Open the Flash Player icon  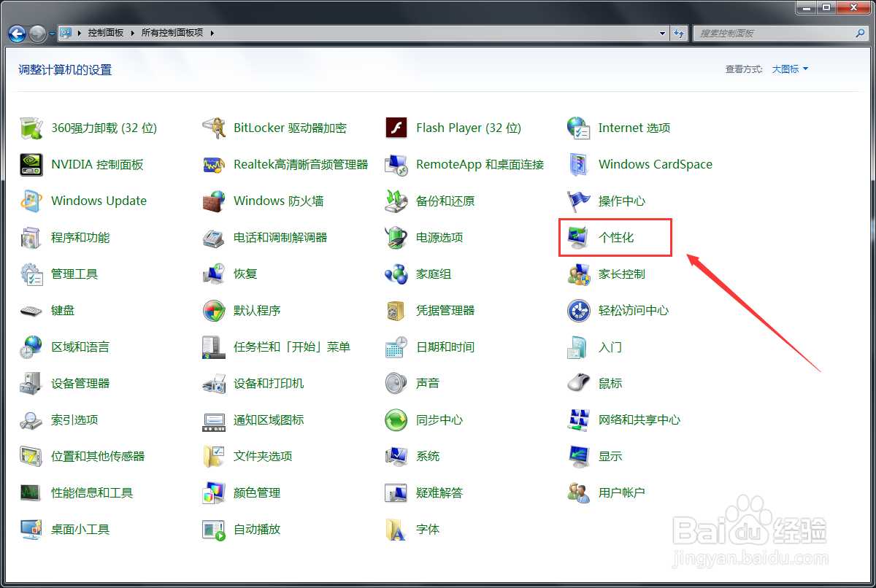pos(396,128)
